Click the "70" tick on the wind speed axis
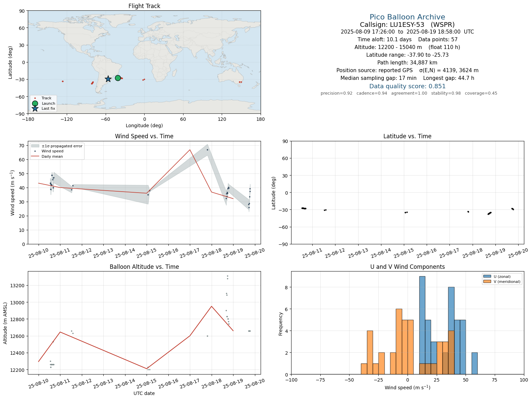 coord(22,146)
